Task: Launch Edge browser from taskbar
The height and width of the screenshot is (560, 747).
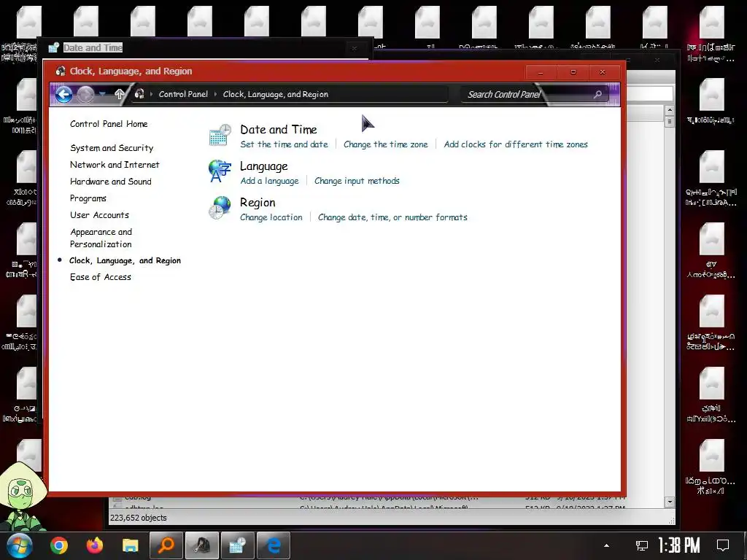Action: click(274, 545)
